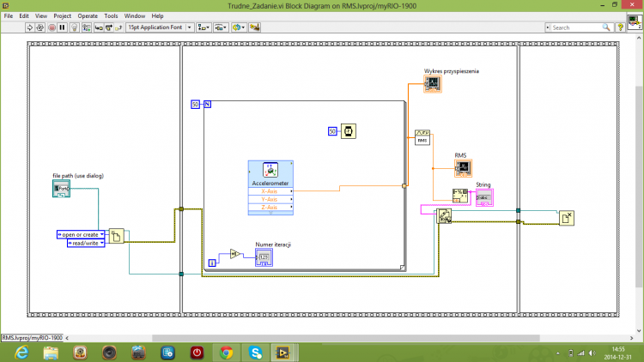
Task: Click the volume icon in system tray
Action: [x=592, y=353]
